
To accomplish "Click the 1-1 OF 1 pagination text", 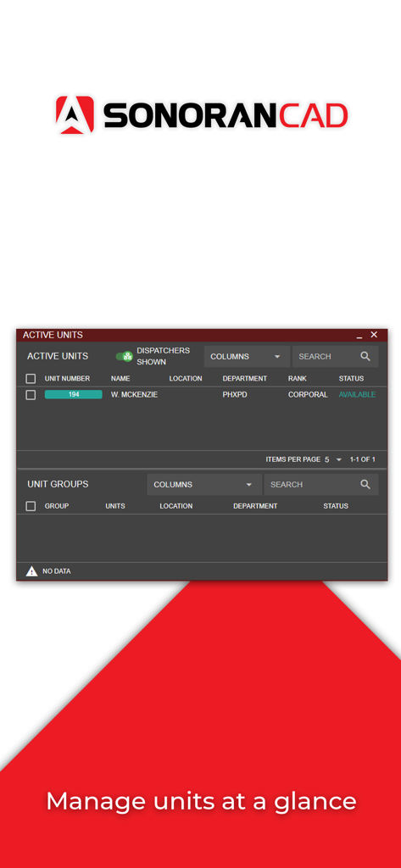I will 362,459.
